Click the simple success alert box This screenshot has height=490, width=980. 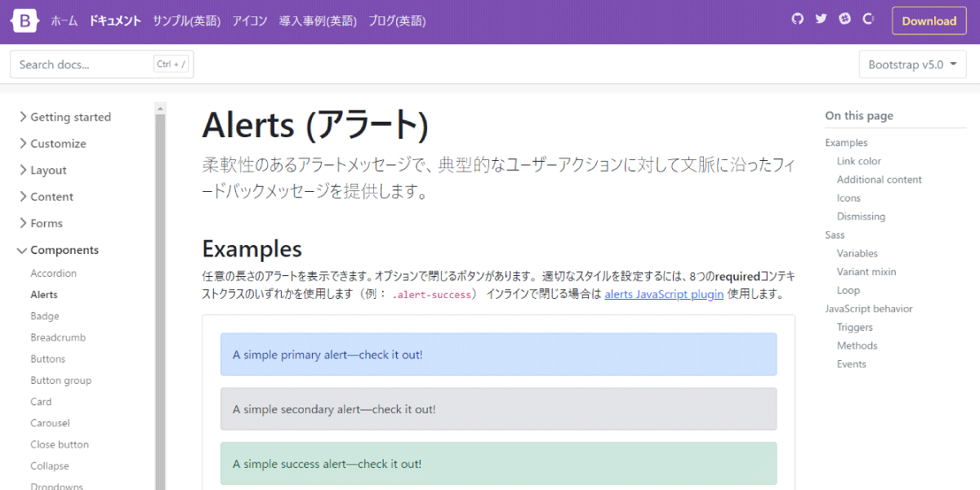click(498, 464)
